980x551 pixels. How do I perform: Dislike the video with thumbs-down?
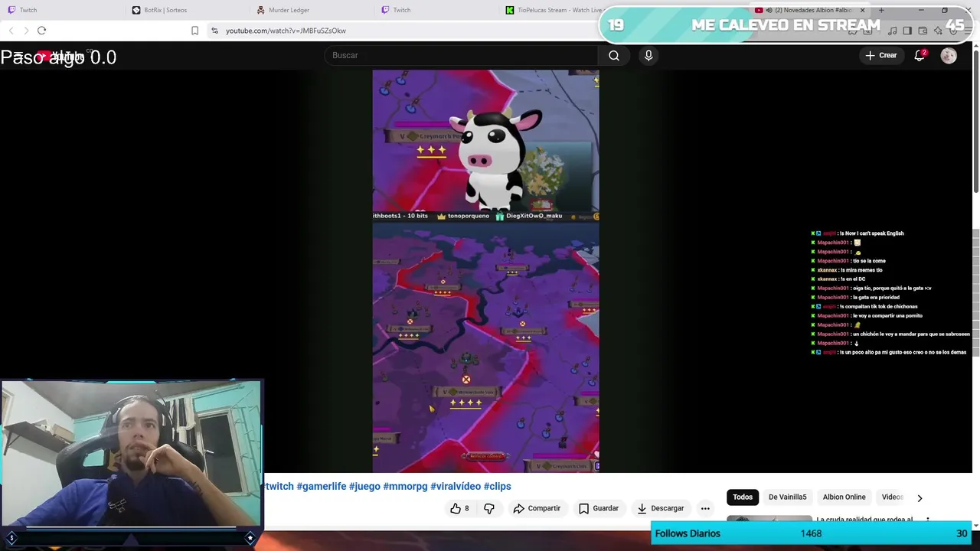[489, 508]
